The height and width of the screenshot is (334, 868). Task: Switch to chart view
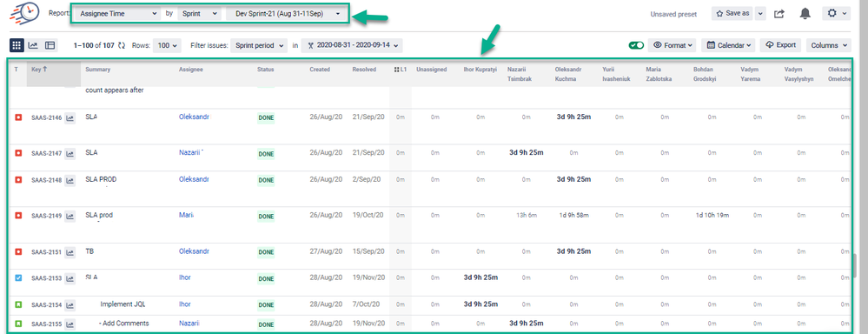tap(33, 45)
